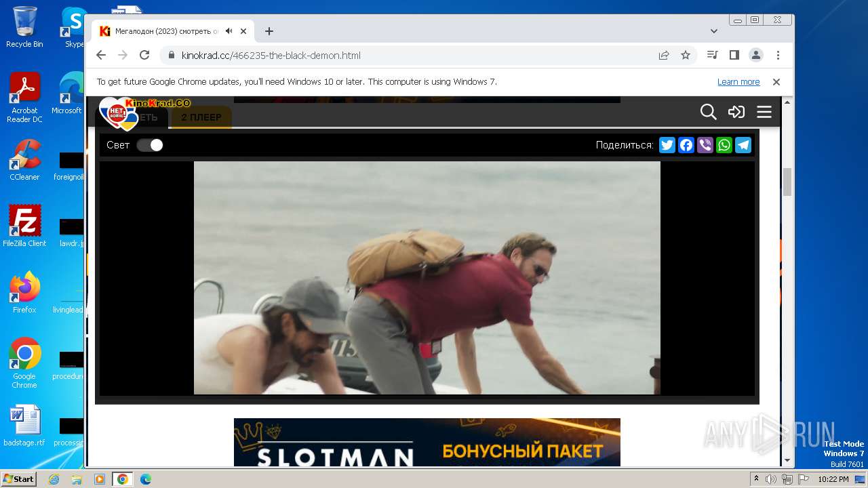This screenshot has height=488, width=868.
Task: Launch Internet Explorer from taskbar
Action: tap(54, 479)
